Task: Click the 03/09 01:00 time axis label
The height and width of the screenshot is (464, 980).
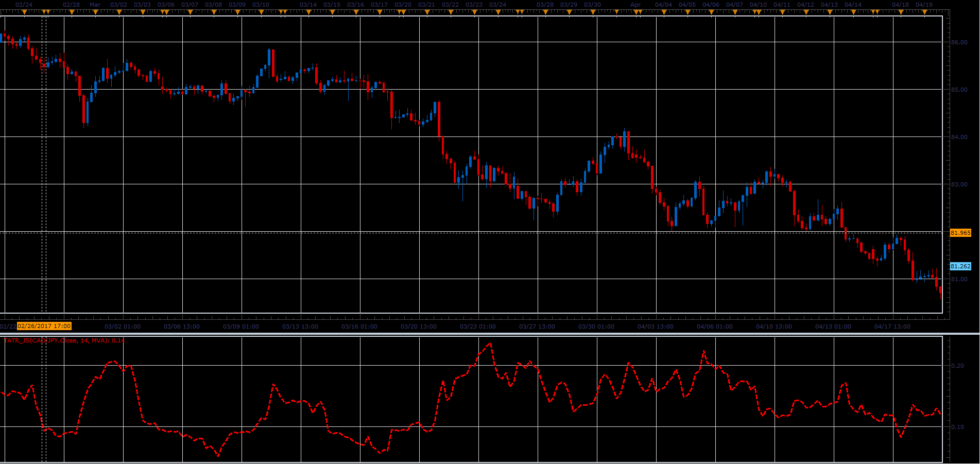Action: point(241,326)
